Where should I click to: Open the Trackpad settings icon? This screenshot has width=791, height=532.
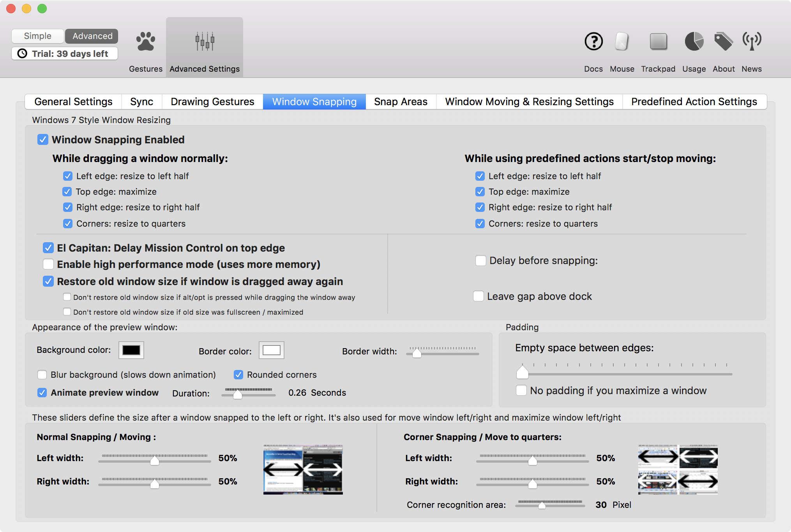click(658, 42)
